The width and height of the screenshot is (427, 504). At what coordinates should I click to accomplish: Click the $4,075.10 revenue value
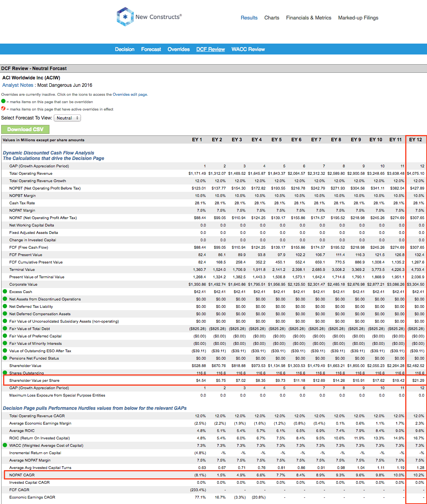click(x=416, y=173)
